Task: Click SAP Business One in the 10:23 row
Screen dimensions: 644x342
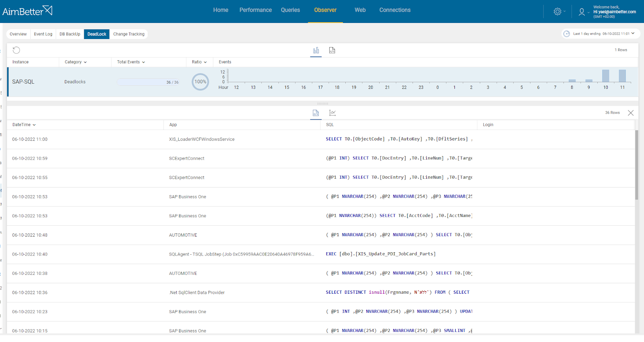Action: (188, 312)
